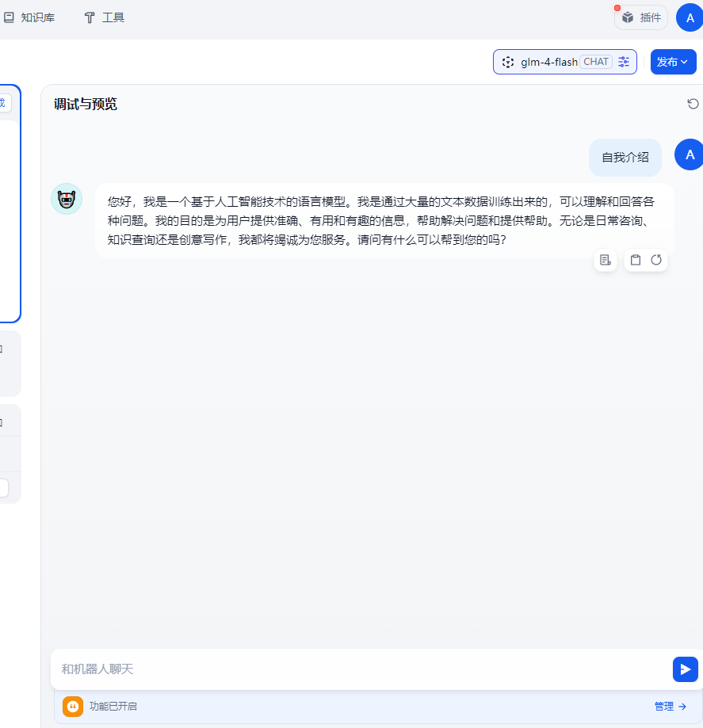Click the send message arrow button
The height and width of the screenshot is (728, 703).
click(686, 669)
